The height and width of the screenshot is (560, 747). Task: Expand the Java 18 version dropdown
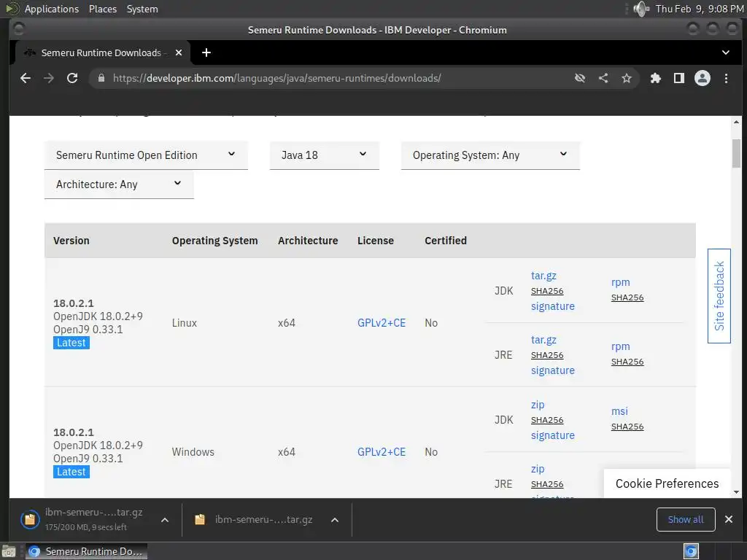tap(324, 155)
